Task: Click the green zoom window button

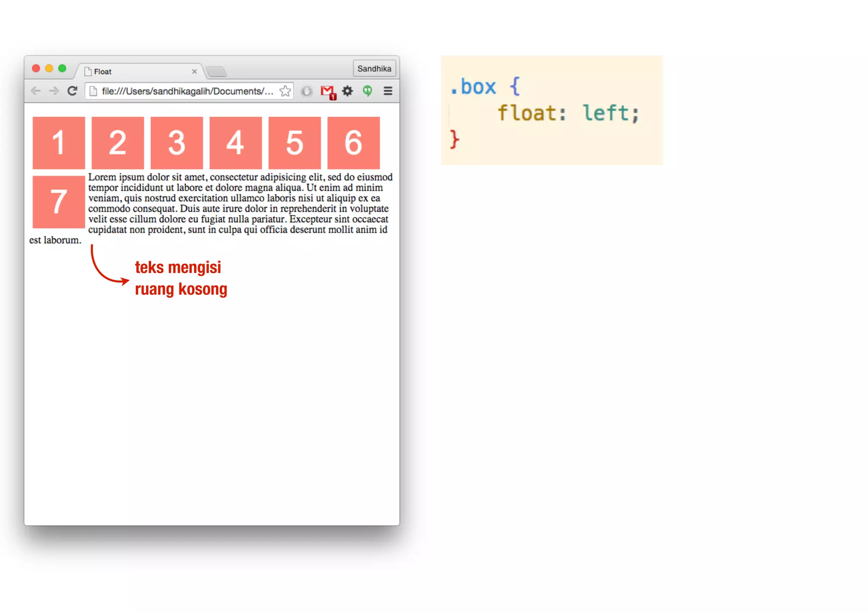Action: (x=62, y=69)
